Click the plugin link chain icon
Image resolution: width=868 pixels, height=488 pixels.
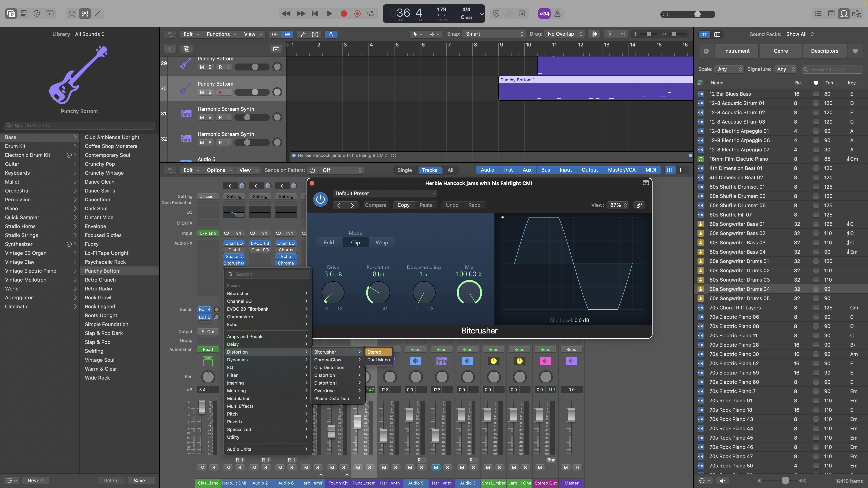coord(639,205)
